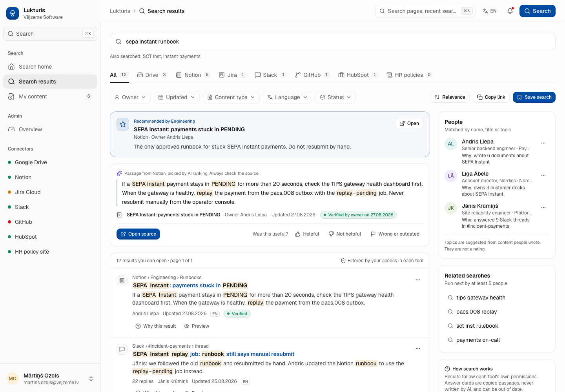The image size is (565, 392).
Task: Open the Content type filter
Action: pyautogui.click(x=231, y=97)
